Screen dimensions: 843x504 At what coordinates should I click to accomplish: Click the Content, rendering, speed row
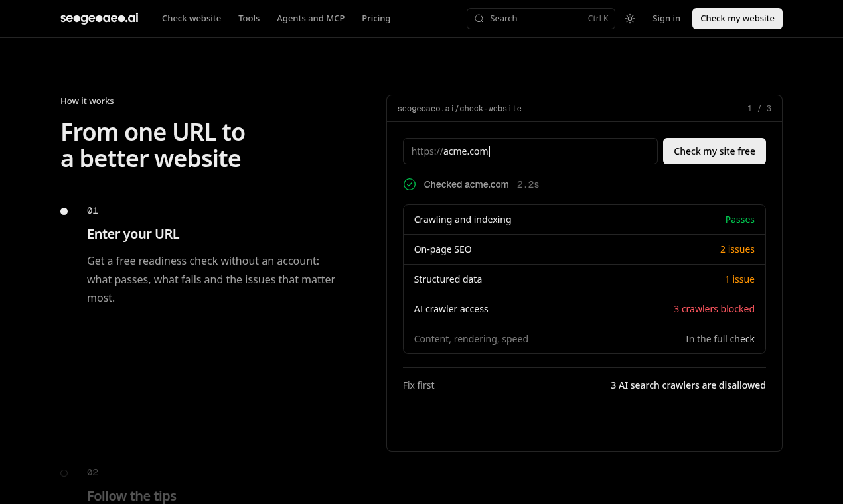coord(584,339)
